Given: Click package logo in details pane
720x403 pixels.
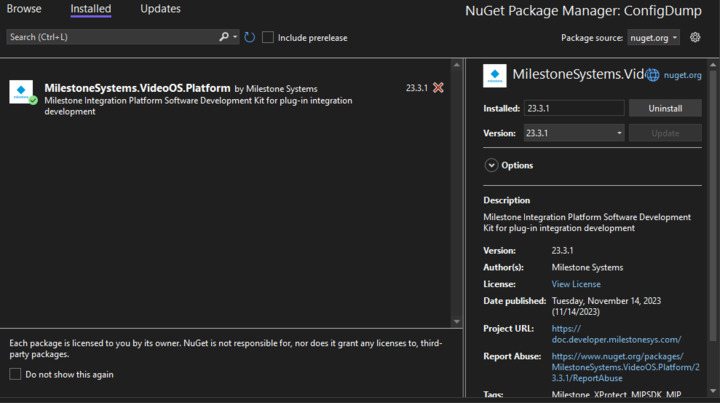Looking at the screenshot, I should 494,75.
